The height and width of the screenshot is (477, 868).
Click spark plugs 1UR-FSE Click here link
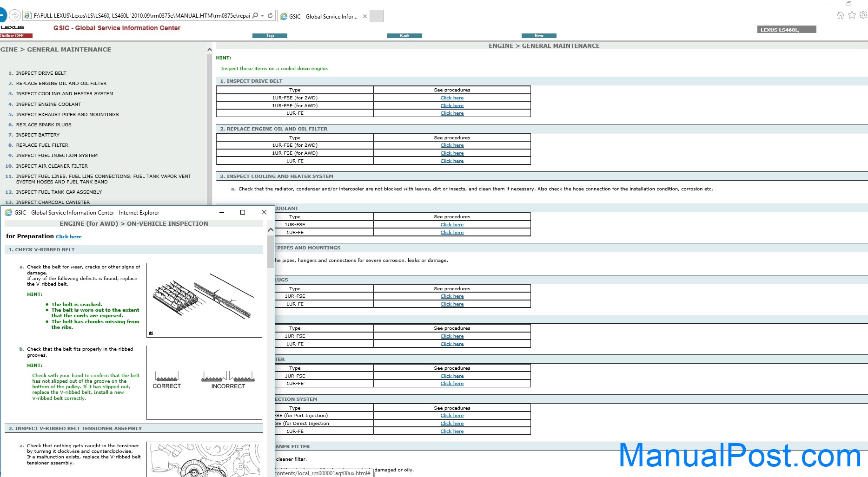pyautogui.click(x=452, y=296)
